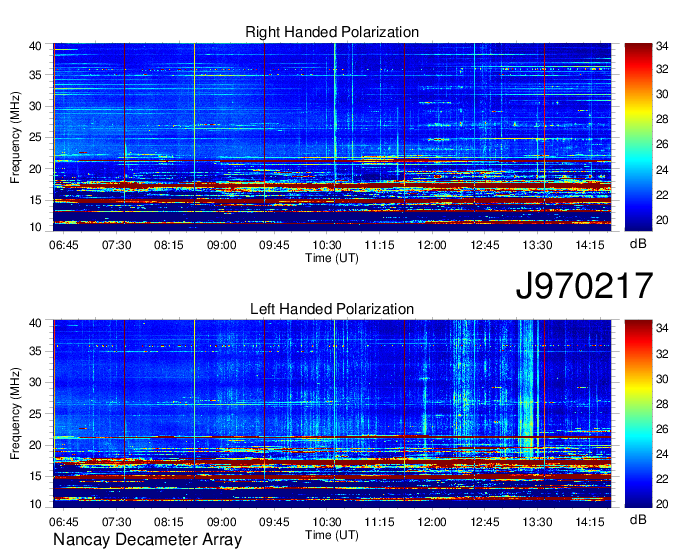Click the "12:00" time tick on the right-handed plot
The height and width of the screenshot is (552, 680).
pyautogui.click(x=432, y=245)
